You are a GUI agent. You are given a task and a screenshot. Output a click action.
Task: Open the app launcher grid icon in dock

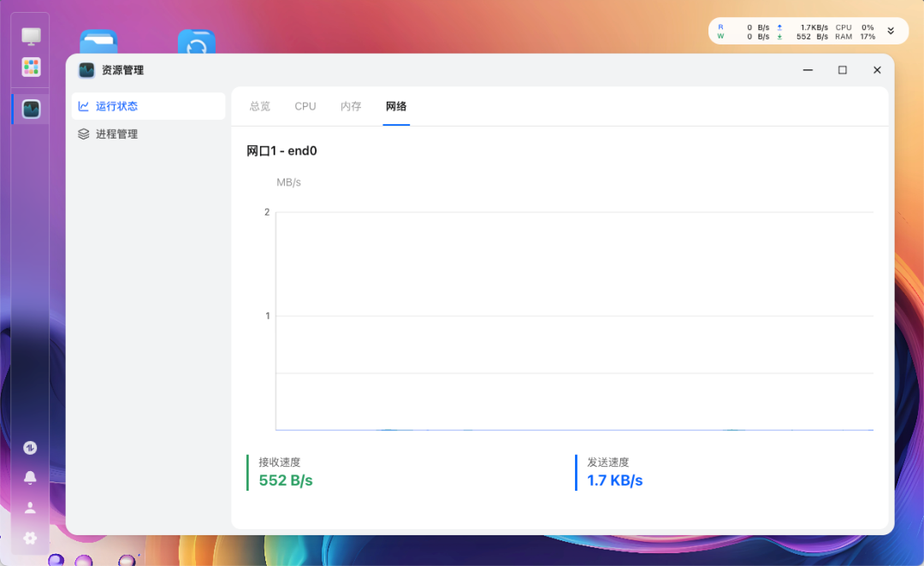tap(30, 67)
